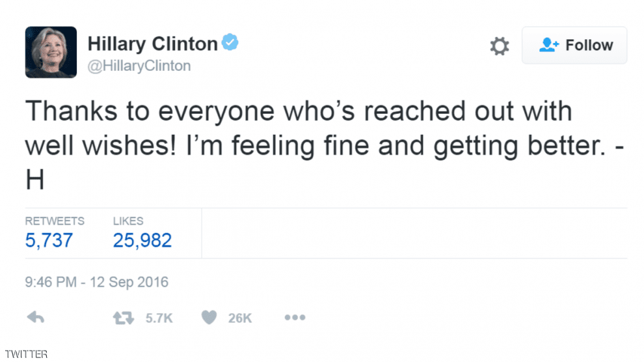
Task: Open Hillary Clinton's profile photo
Action: tap(51, 52)
